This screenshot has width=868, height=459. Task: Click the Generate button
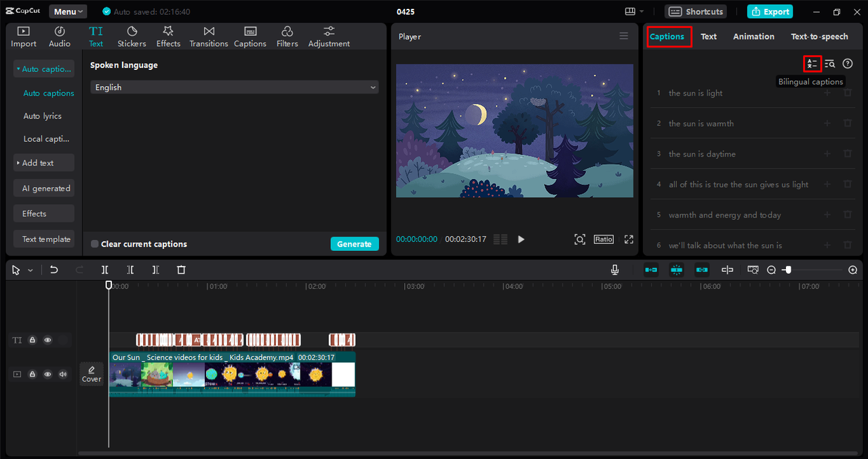tap(355, 244)
